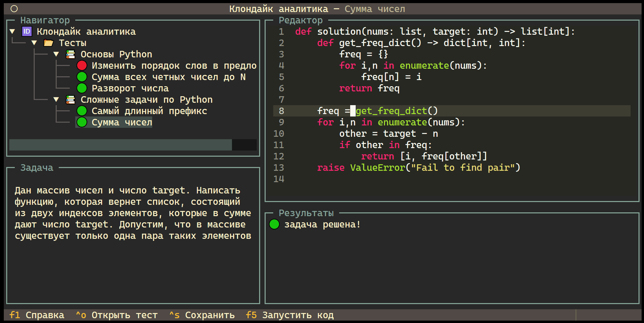The width and height of the screenshot is (644, 323).
Task: Click the red status circle for Изменить порядок слов
Action: point(82,66)
